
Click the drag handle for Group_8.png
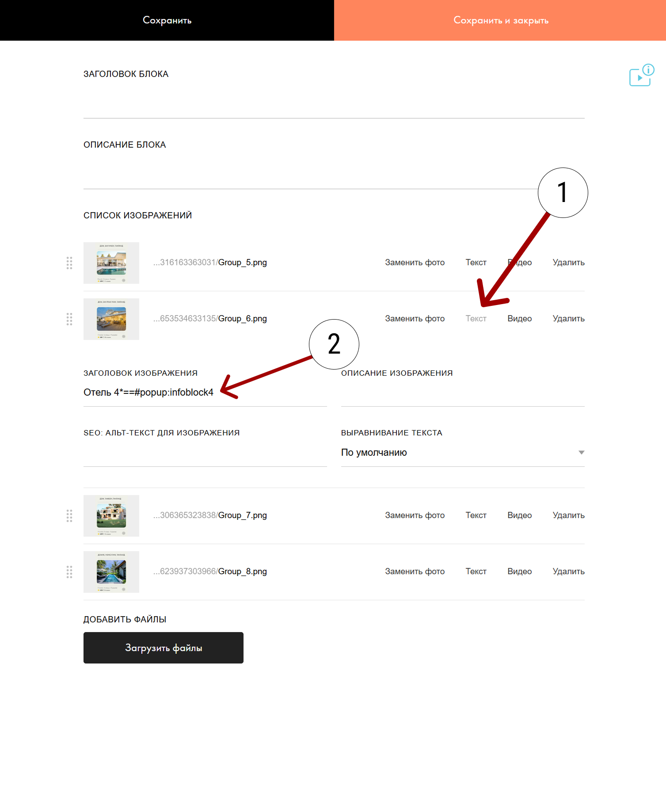69,572
